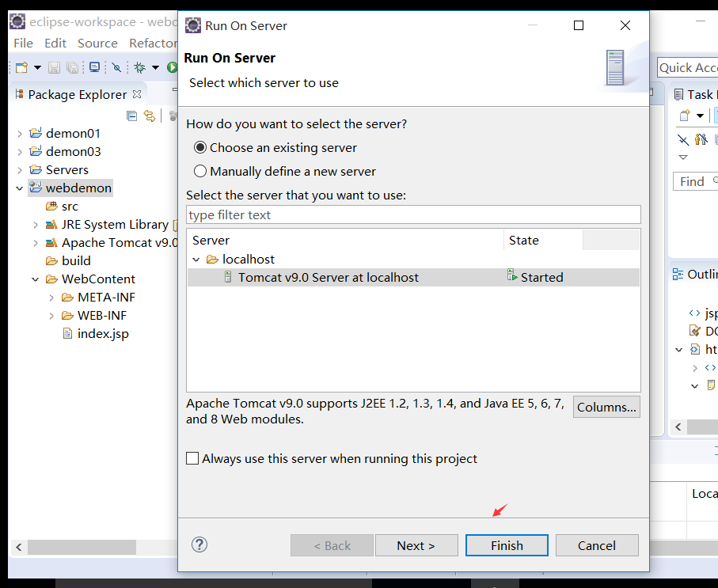Viewport: 718px width, 588px height.
Task: Open the dropdown arrow next to Debug bug icon
Action: tap(156, 68)
